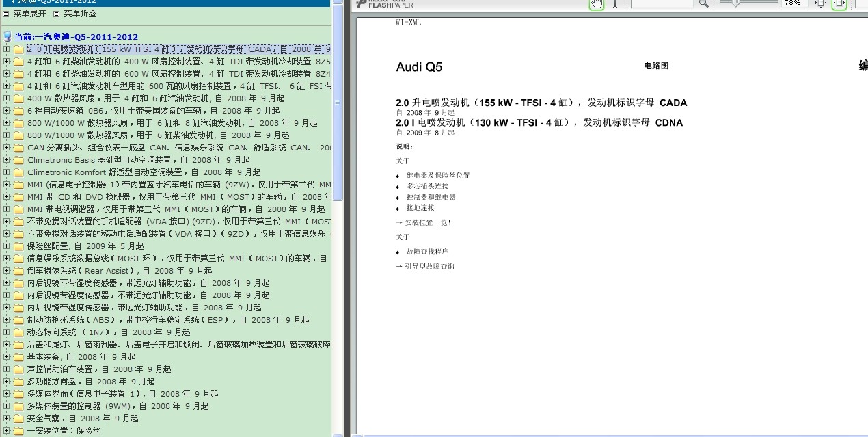Image resolution: width=868 pixels, height=437 pixels.
Task: Expand the 基本装备 node
Action: pyautogui.click(x=6, y=357)
